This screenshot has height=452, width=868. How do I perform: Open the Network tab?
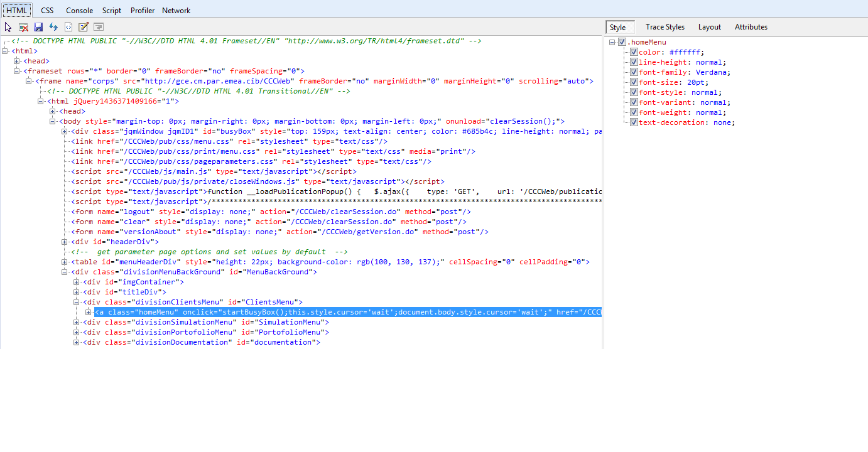click(x=176, y=10)
